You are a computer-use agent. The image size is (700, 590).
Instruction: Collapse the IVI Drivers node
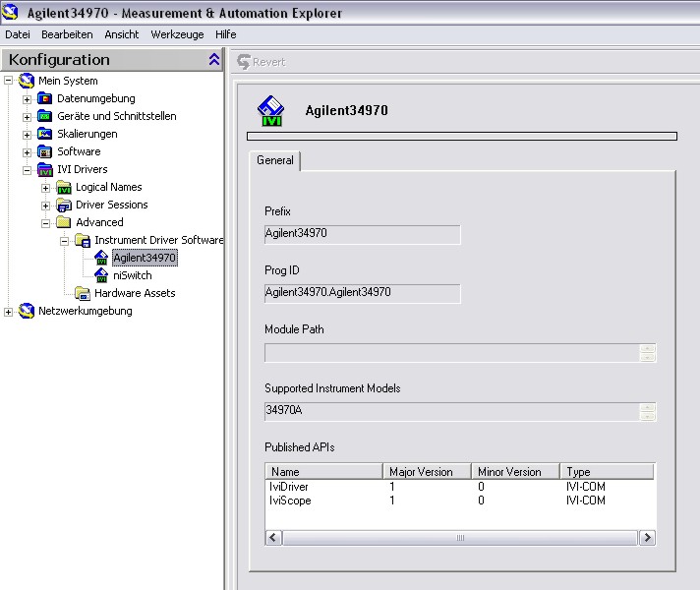(x=28, y=170)
